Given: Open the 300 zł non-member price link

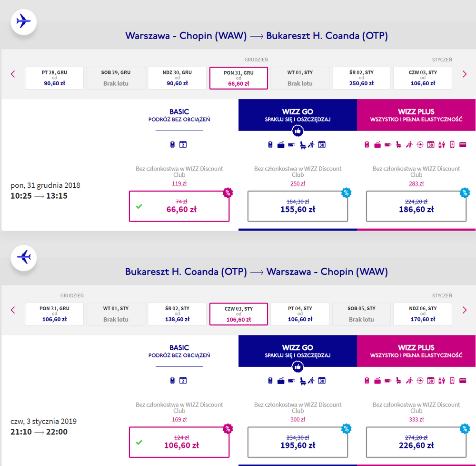Looking at the screenshot, I should [x=297, y=419].
